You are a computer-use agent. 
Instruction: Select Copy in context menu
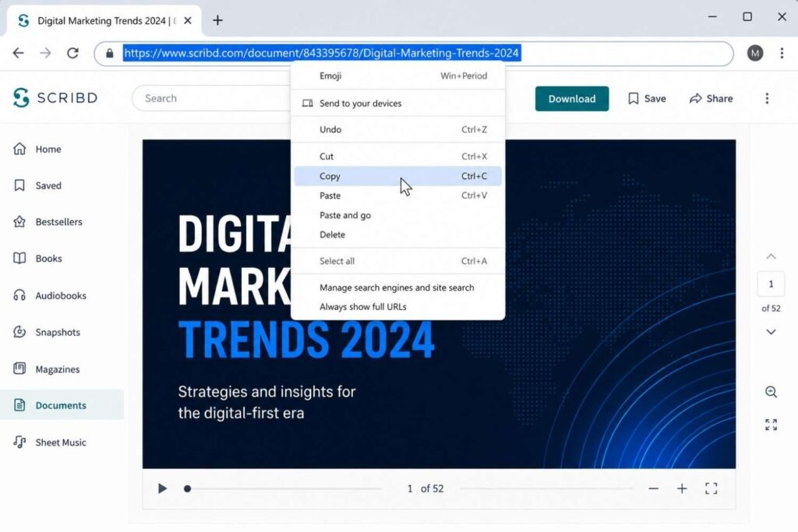(398, 176)
